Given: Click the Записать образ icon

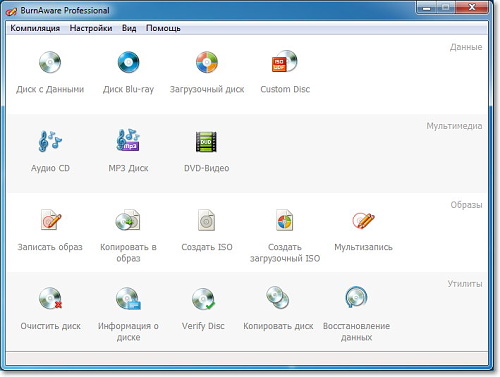Looking at the screenshot, I should [51, 220].
